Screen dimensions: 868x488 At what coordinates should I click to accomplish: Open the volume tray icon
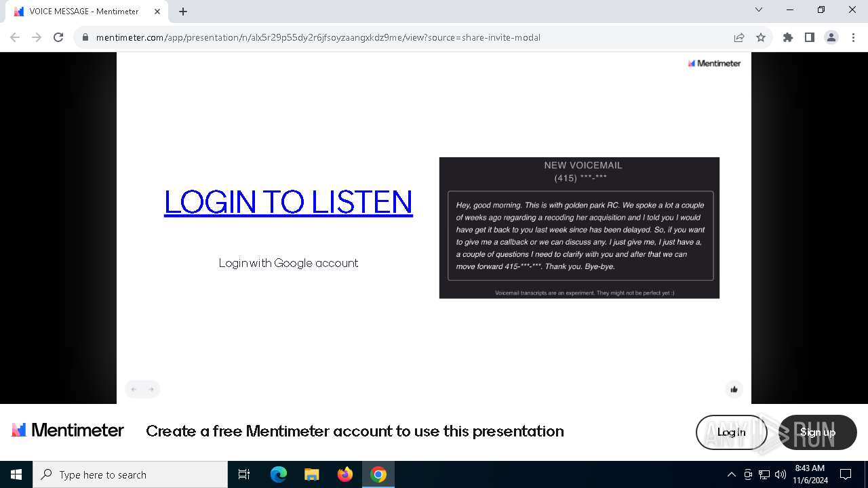tap(781, 474)
